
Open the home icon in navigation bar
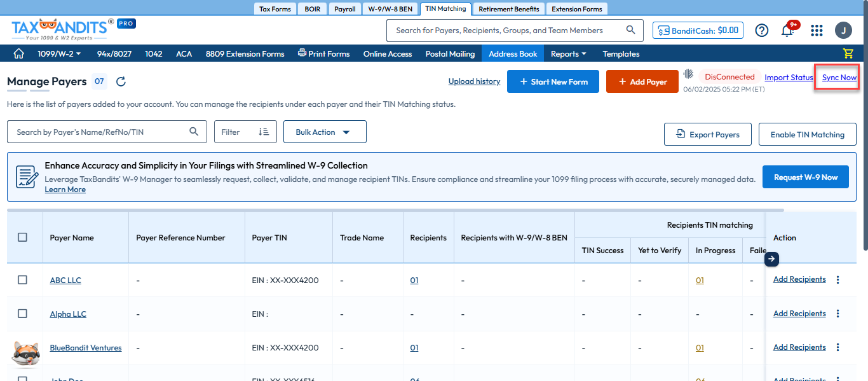point(19,53)
